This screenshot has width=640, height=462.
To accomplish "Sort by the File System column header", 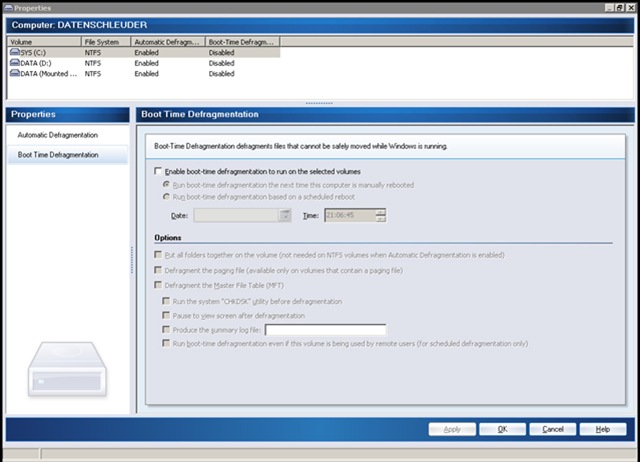I will [x=106, y=42].
